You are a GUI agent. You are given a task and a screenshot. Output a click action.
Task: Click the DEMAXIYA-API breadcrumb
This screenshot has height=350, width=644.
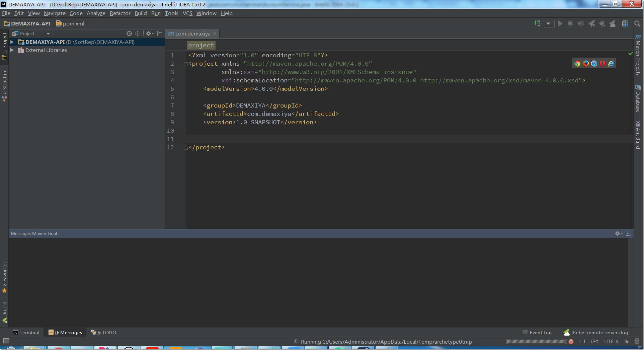tap(27, 23)
